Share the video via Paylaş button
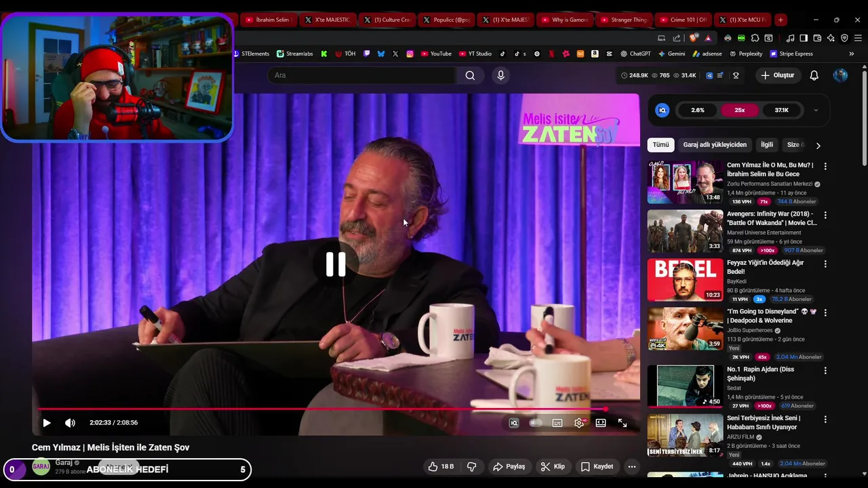 509,466
